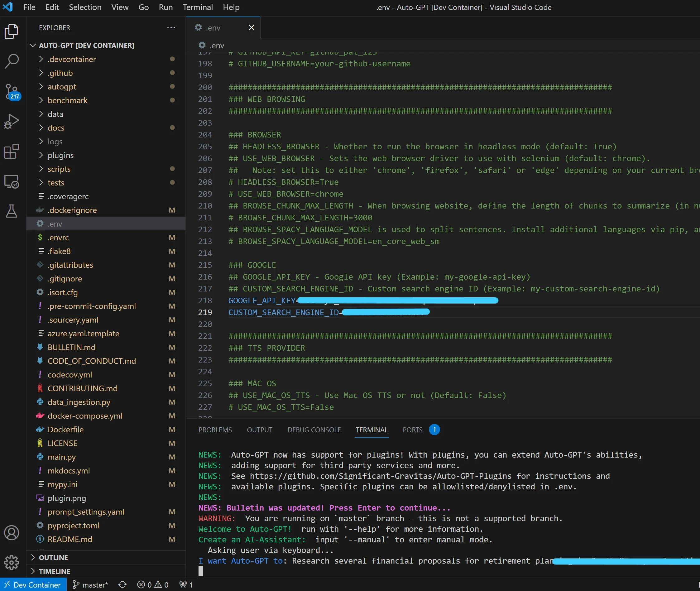Viewport: 700px width, 591px height.
Task: Open the Accounts icon above settings
Action: [x=12, y=533]
